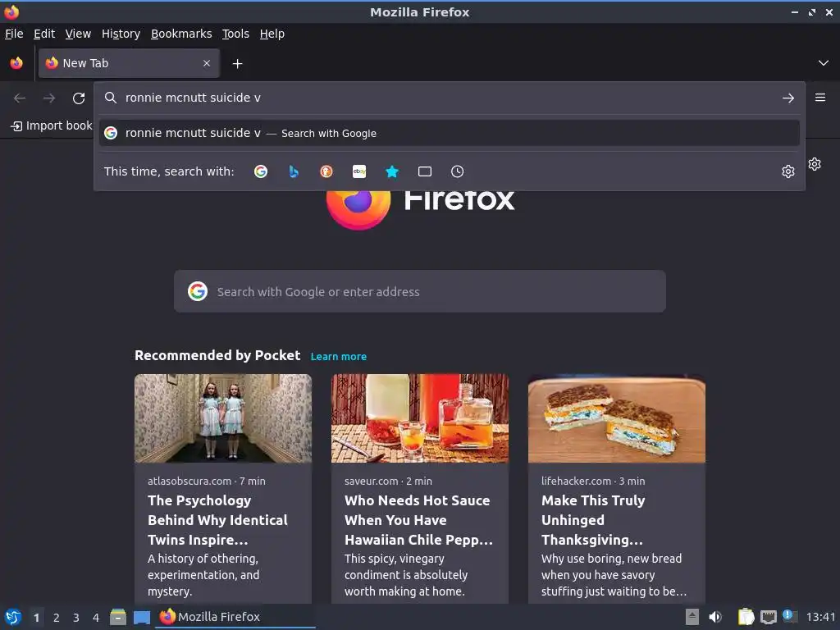This screenshot has width=840, height=630.
Task: Search this time with DuckDuckGo icon
Action: pos(326,171)
